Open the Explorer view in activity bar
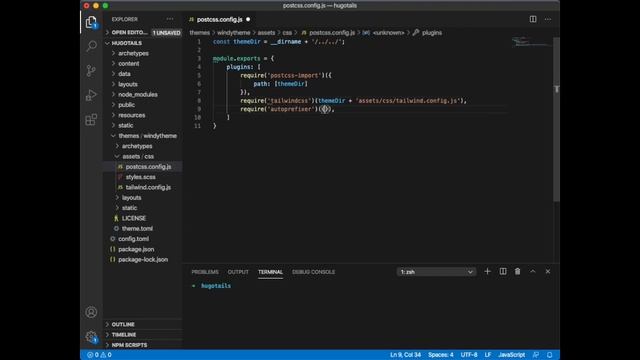 (91, 22)
